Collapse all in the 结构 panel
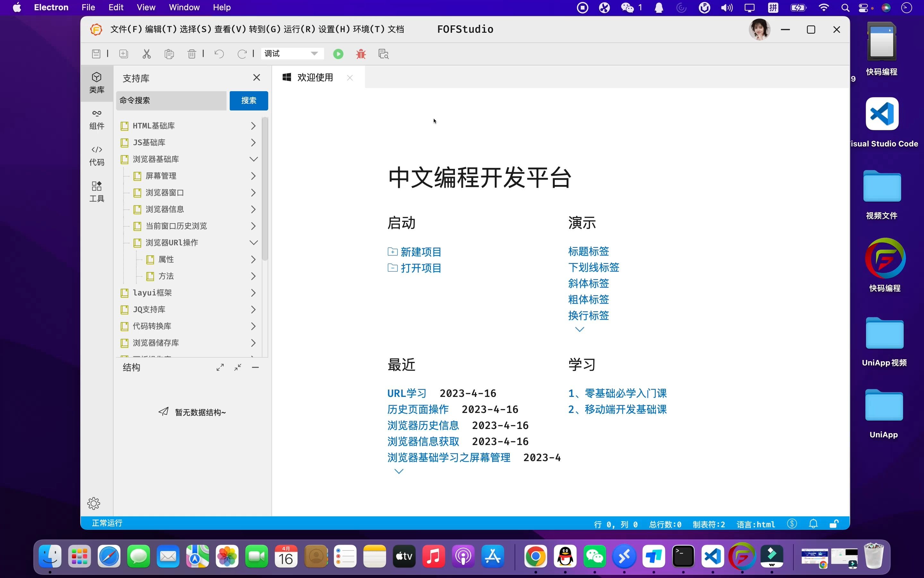The width and height of the screenshot is (924, 578). click(x=238, y=367)
